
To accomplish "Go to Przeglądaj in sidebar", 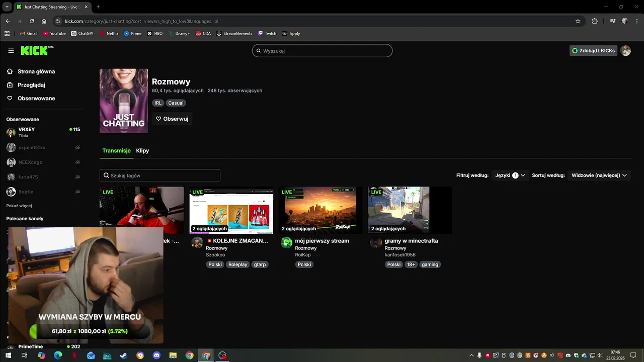I will coord(31,85).
